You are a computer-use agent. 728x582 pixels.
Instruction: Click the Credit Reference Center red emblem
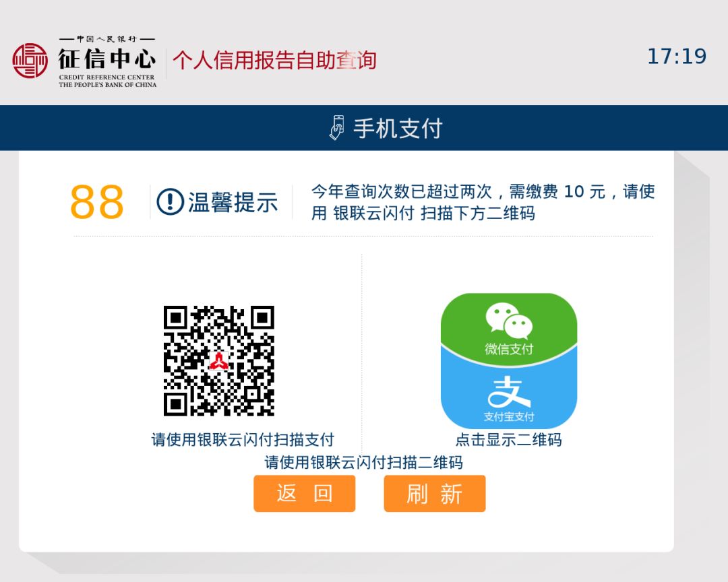coord(30,61)
